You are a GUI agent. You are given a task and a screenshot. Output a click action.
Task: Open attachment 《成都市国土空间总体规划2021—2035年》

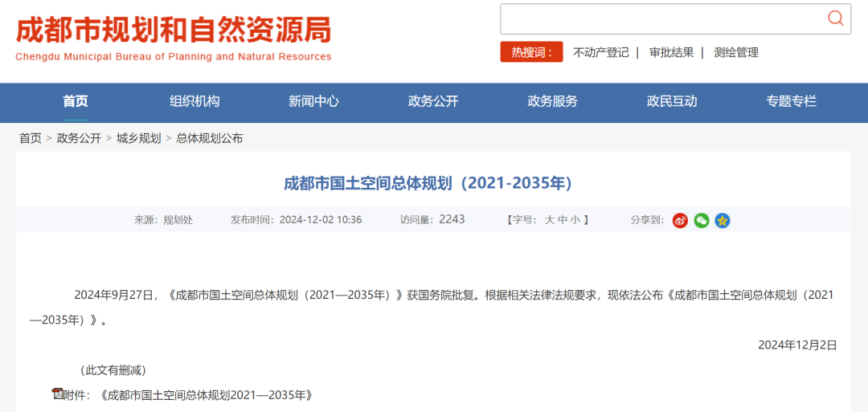(207, 395)
